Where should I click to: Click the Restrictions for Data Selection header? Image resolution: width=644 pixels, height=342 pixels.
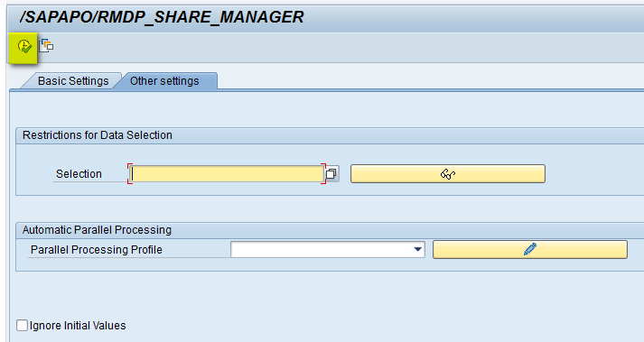pos(98,135)
